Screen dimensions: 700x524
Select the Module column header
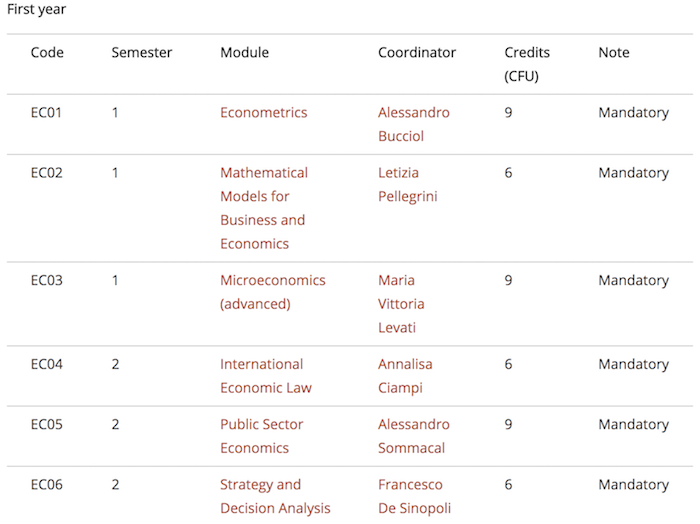coord(245,53)
